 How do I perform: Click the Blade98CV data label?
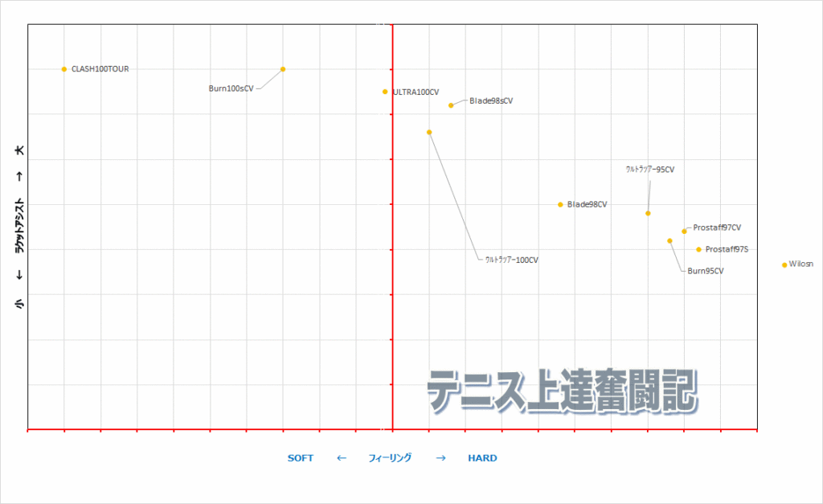pyautogui.click(x=587, y=204)
